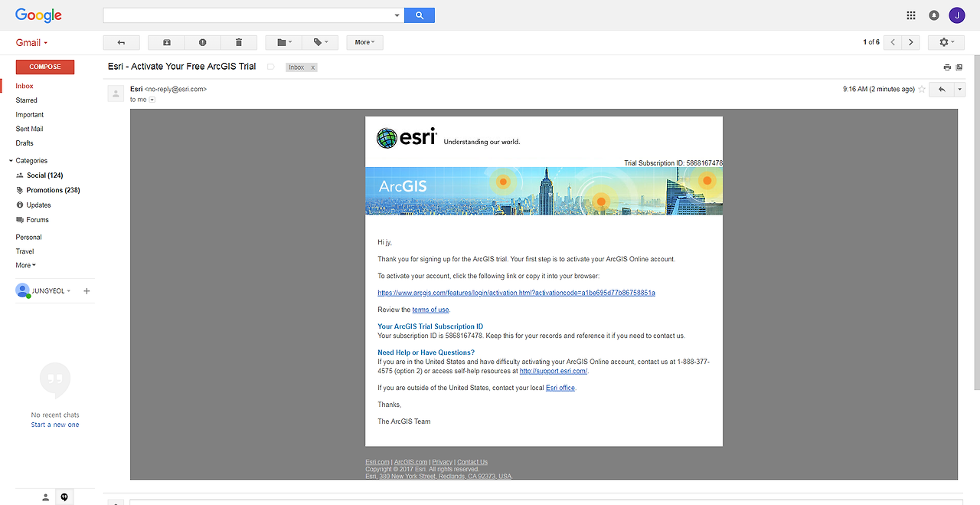Open the Starred folder
Image resolution: width=980 pixels, height=505 pixels.
pos(27,100)
